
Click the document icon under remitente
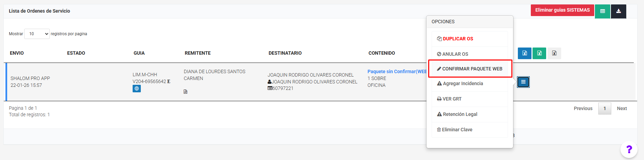click(x=185, y=92)
